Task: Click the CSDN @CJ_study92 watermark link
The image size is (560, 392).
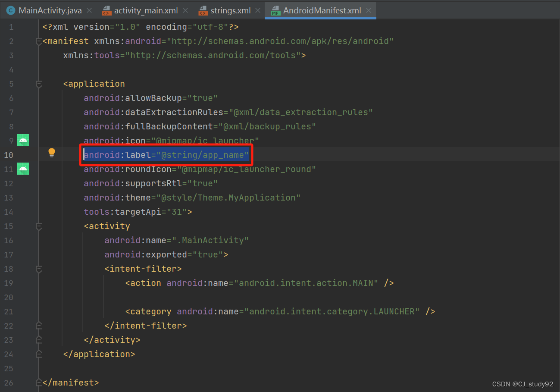Action: pos(523,384)
